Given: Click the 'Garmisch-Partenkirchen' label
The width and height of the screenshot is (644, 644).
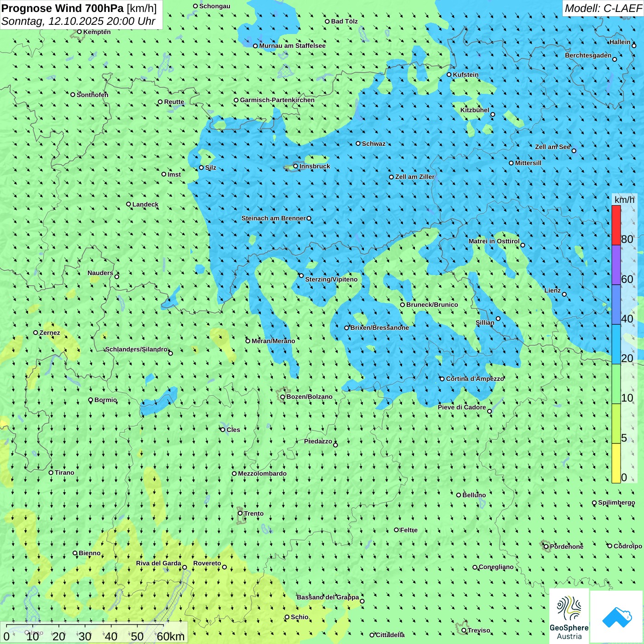Looking at the screenshot, I should click(x=277, y=100).
